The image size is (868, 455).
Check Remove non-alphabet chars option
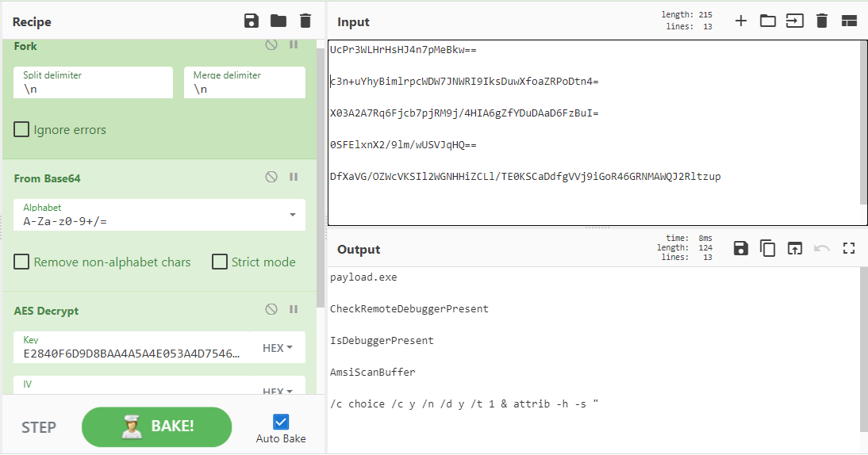coord(22,262)
